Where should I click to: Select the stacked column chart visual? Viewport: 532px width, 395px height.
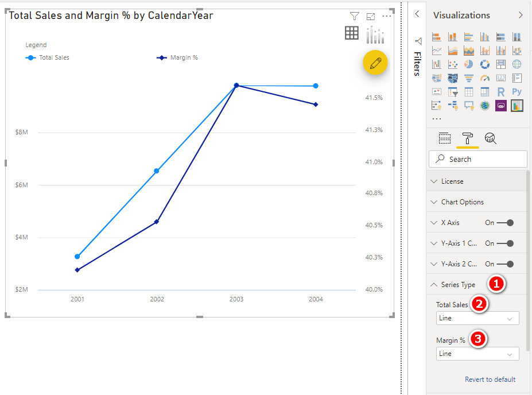[x=452, y=37]
